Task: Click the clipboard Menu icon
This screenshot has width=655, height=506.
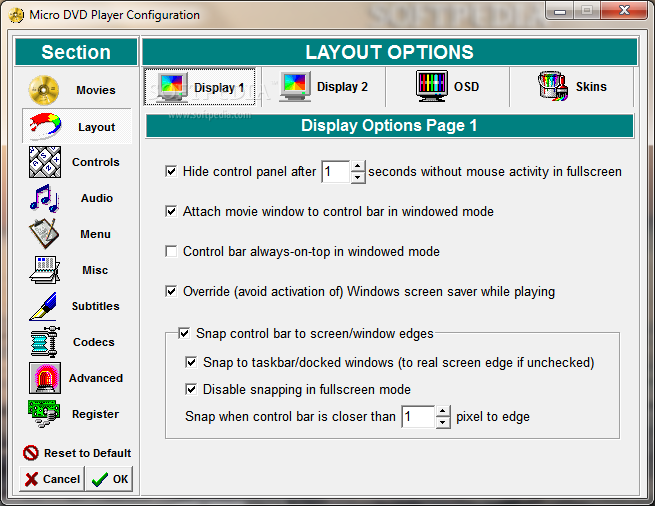Action: coord(44,234)
